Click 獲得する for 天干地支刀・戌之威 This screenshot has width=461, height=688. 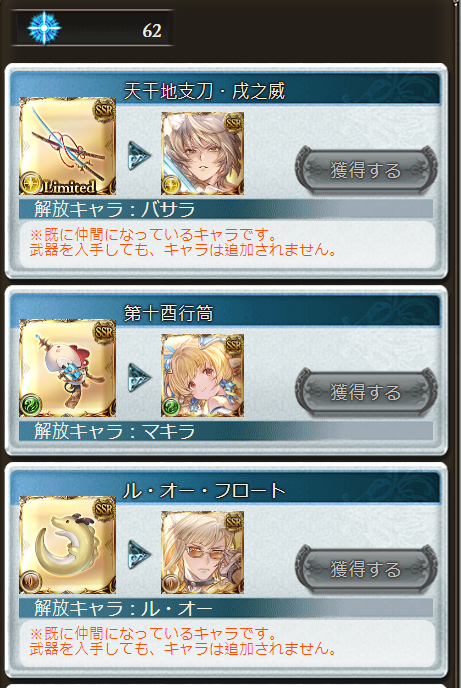pos(366,170)
